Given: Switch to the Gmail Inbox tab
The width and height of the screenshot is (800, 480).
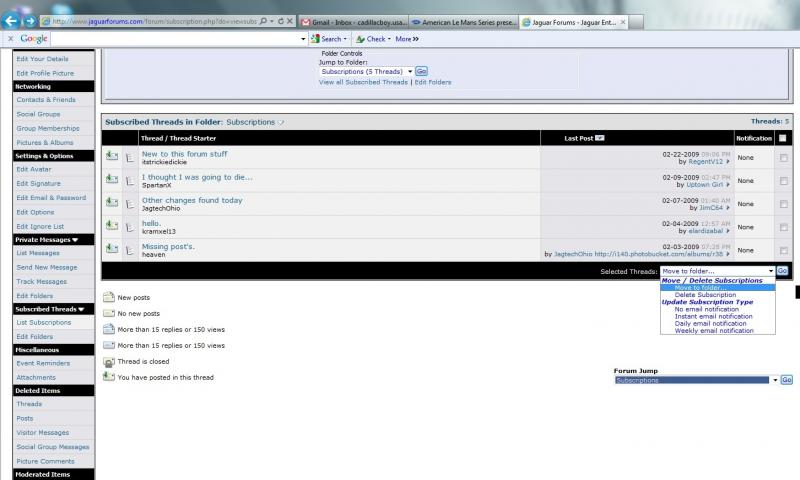Looking at the screenshot, I should (x=354, y=22).
